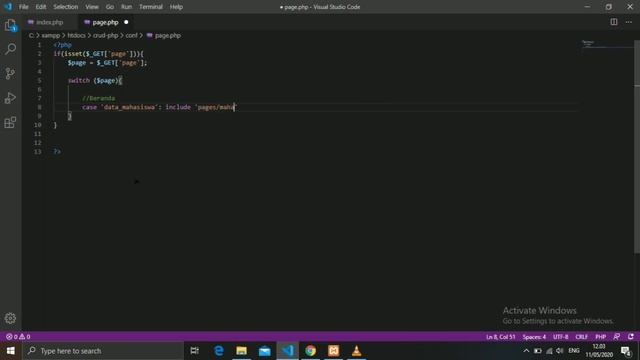The width and height of the screenshot is (640, 360).
Task: Open the File menu
Action: pyautogui.click(x=24, y=7)
